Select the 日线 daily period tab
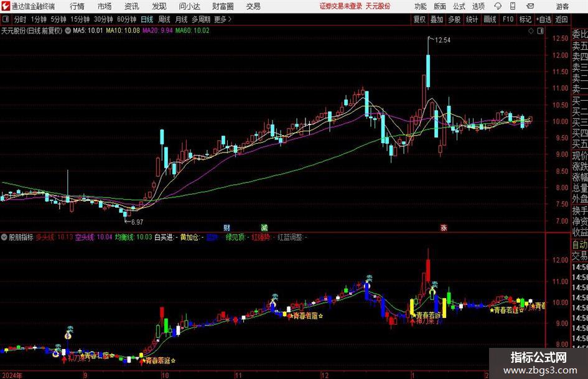The width and height of the screenshot is (588, 379). (147, 19)
